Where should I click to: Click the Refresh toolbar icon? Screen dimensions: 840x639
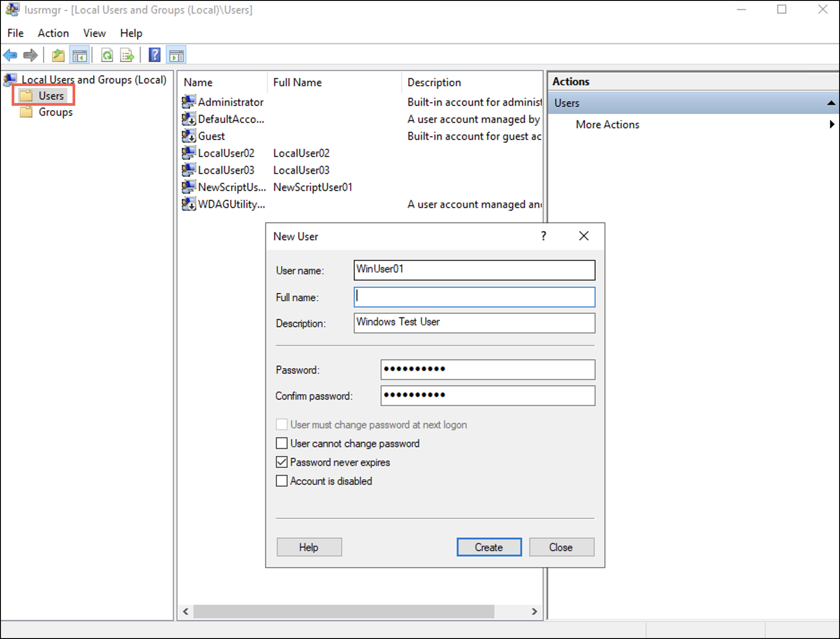tap(107, 56)
